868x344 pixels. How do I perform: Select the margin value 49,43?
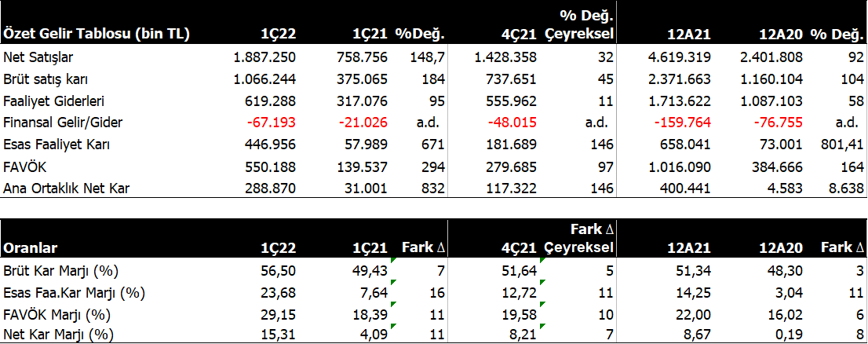[x=371, y=271]
